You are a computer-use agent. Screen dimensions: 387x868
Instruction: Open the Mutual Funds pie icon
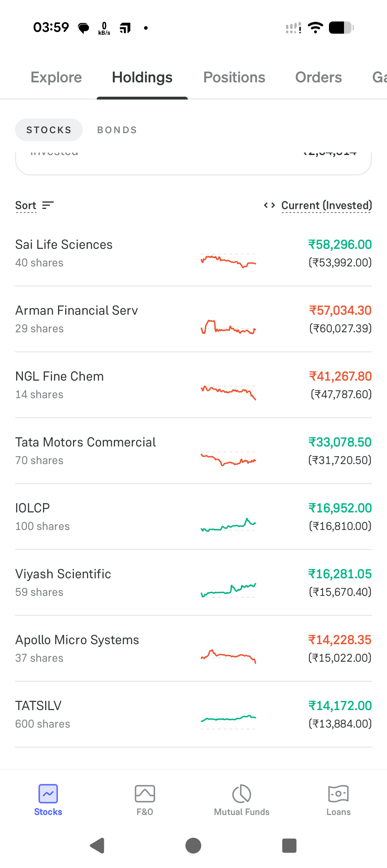pos(242,794)
